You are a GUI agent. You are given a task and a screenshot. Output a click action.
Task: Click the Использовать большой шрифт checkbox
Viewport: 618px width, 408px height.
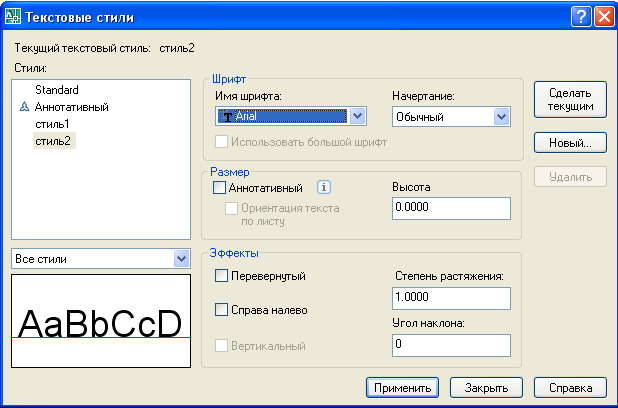pos(221,142)
